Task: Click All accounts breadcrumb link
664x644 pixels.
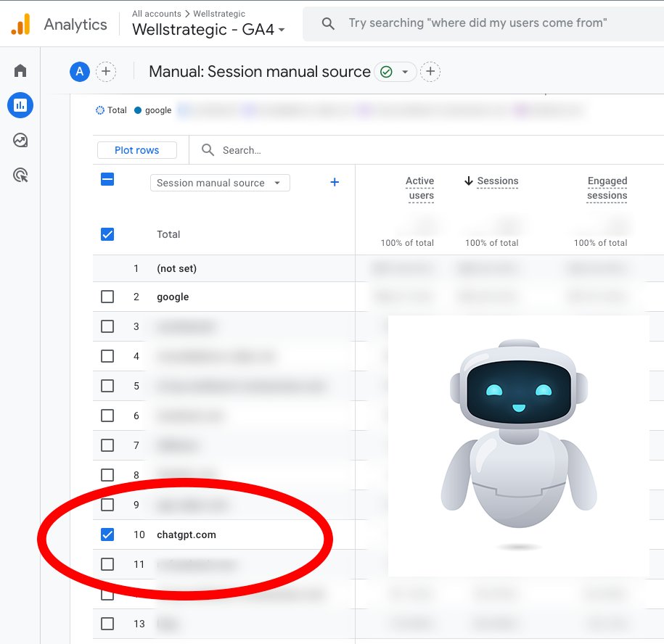Action: point(156,14)
